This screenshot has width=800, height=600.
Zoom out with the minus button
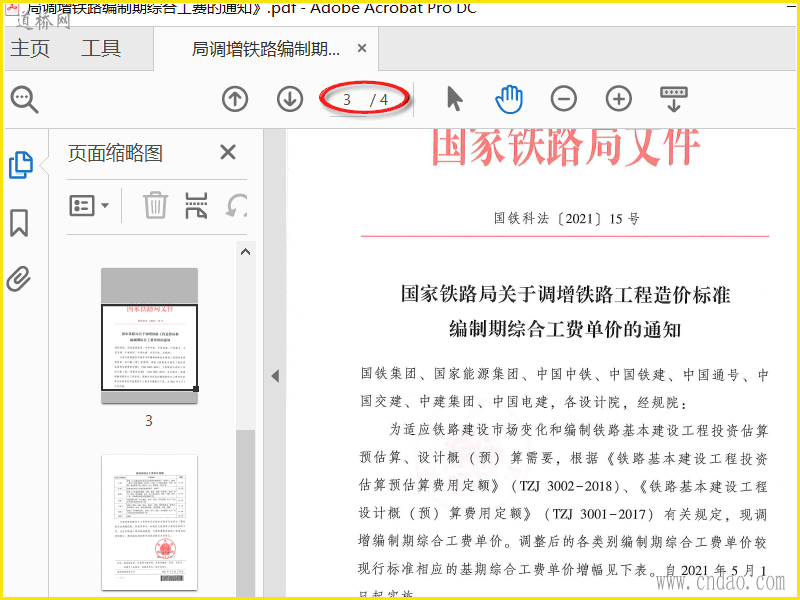[564, 99]
